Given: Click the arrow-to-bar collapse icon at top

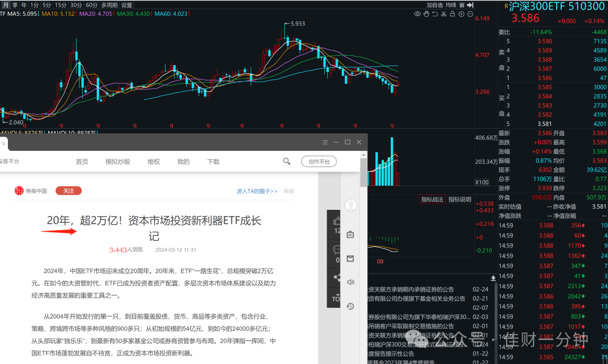Looking at the screenshot, I should tap(470, 5).
